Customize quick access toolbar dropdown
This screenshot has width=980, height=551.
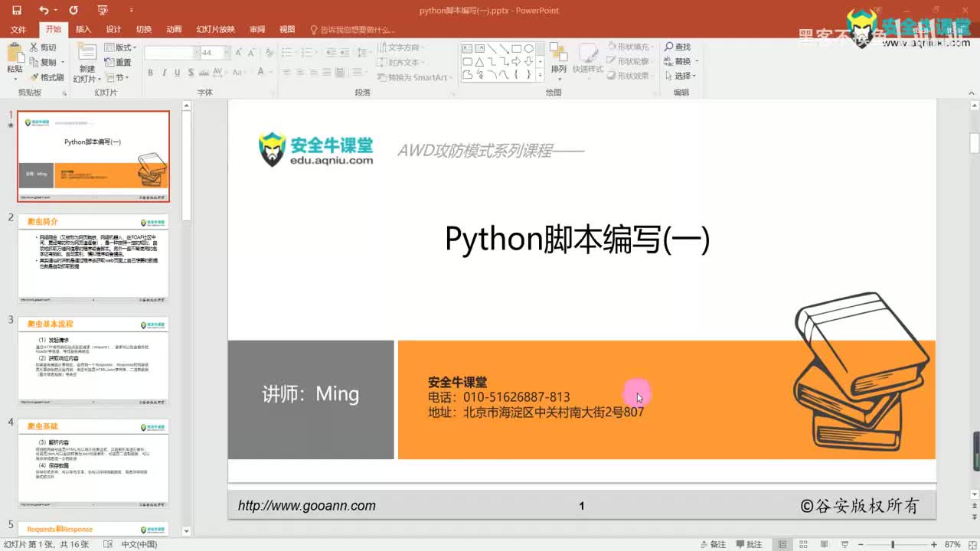[131, 10]
